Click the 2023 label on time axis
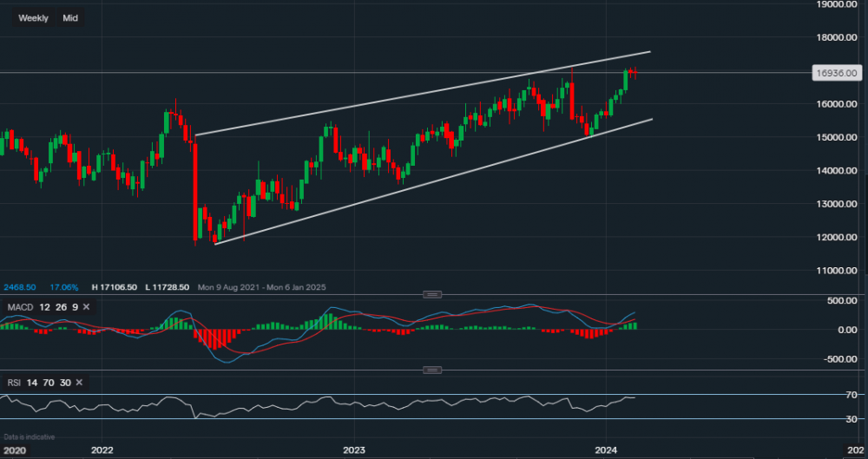The width and height of the screenshot is (868, 459). (x=353, y=449)
